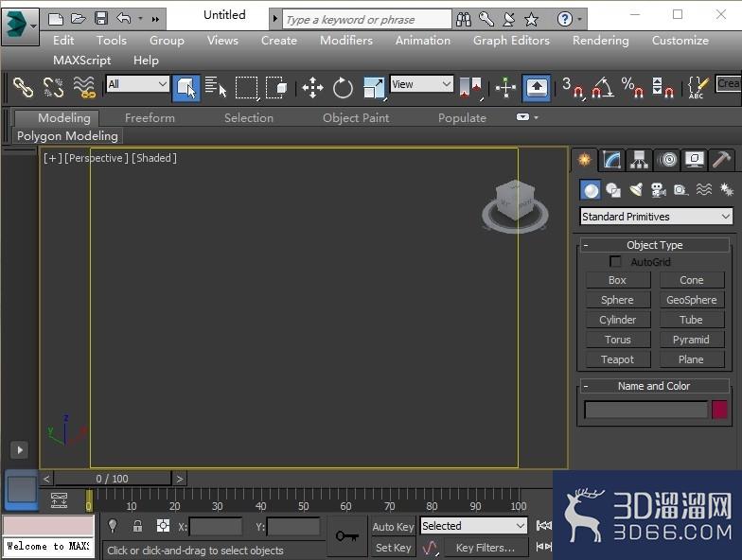742x560 pixels.
Task: Activate Select and Rotate tool
Action: click(x=343, y=87)
